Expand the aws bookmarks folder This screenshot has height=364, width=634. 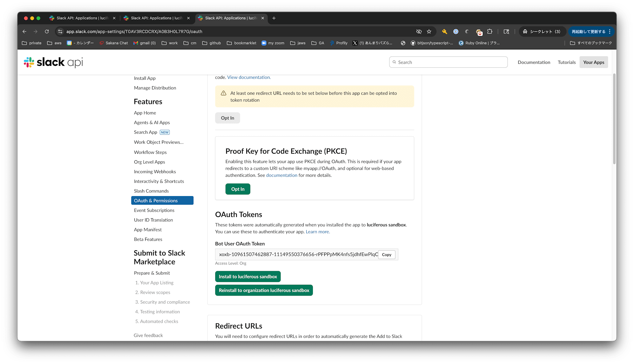(x=54, y=43)
